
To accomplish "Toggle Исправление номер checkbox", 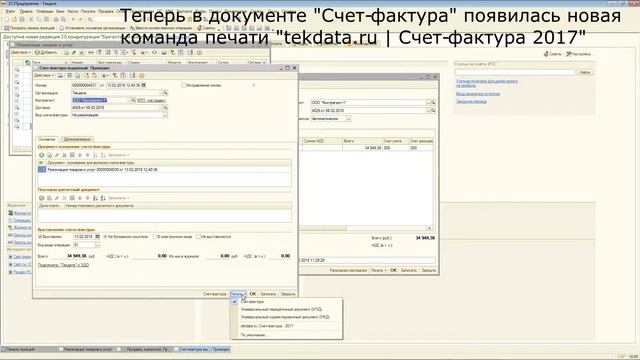I will (x=183, y=85).
